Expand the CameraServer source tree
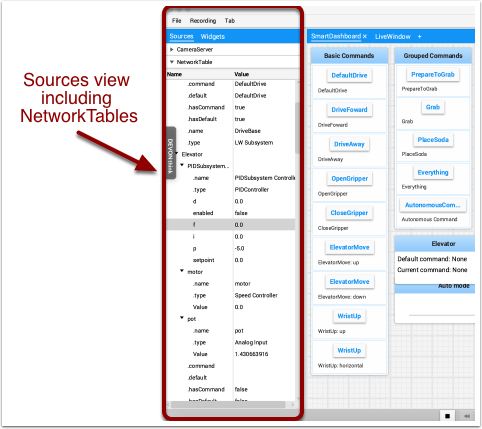Screen dimensions: 482x429 tap(171, 49)
